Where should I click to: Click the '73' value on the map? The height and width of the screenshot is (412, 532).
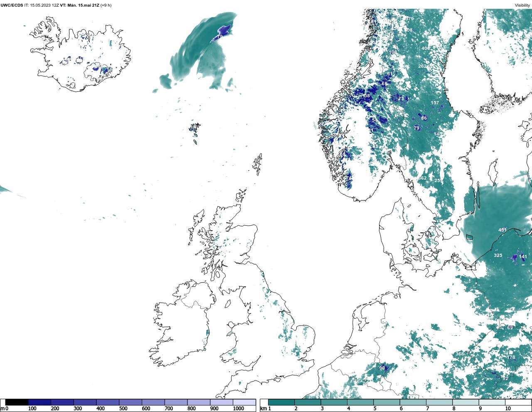click(400, 98)
